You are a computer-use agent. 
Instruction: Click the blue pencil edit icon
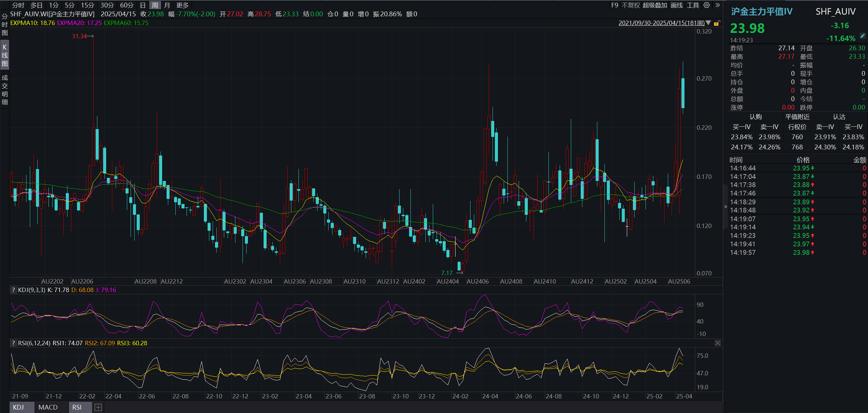[x=863, y=36]
